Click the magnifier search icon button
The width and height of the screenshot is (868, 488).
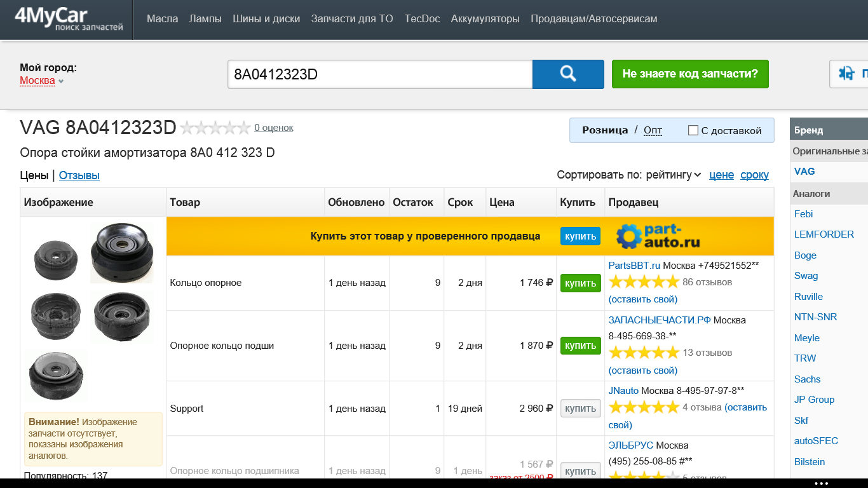click(568, 74)
